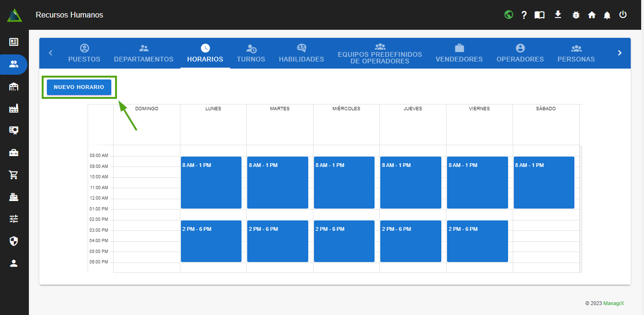Select Viernes 2 PM - 6 PM block

(x=477, y=241)
